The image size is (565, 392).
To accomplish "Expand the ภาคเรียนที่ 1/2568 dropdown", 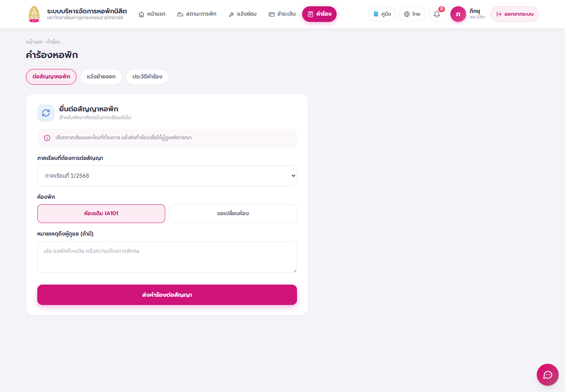I will [167, 176].
